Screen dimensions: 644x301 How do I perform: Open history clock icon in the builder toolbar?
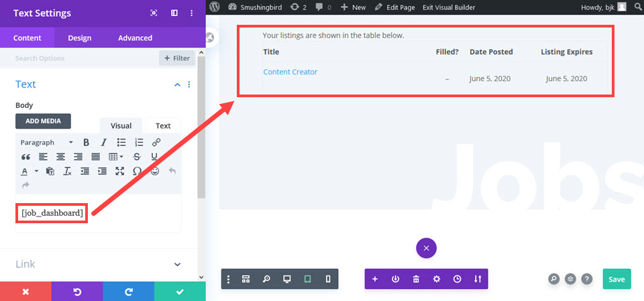click(457, 280)
